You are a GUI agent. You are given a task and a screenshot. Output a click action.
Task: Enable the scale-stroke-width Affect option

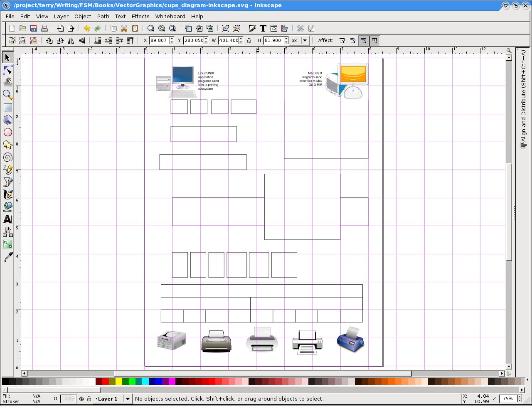point(342,40)
